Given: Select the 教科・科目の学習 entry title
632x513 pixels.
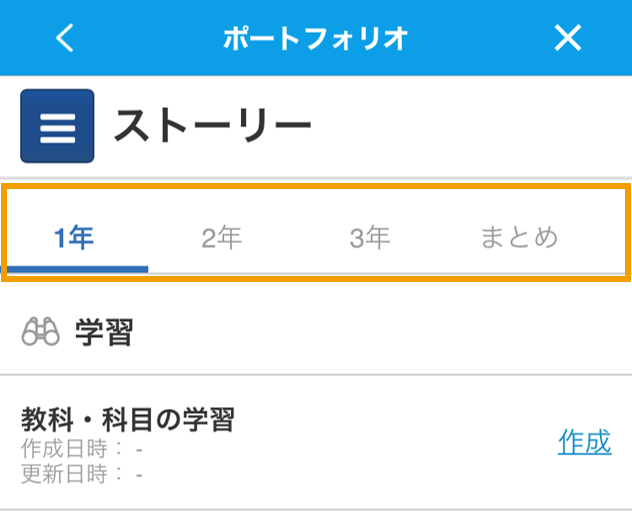Looking at the screenshot, I should point(128,420).
